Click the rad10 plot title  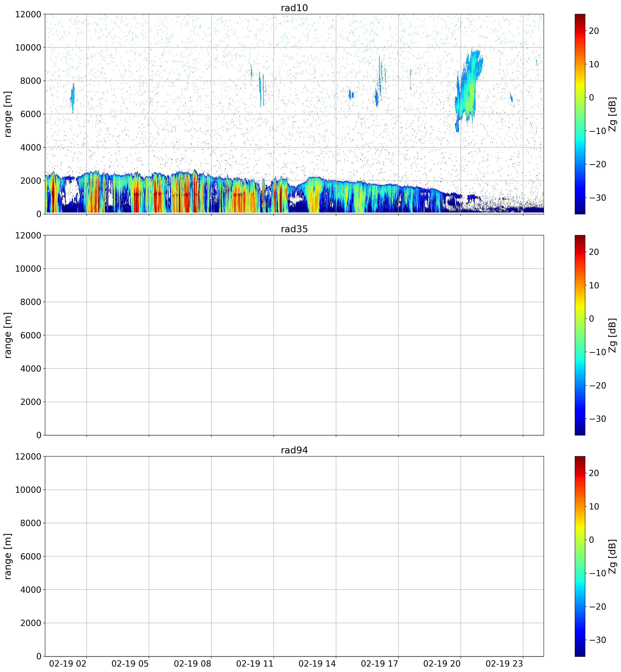tap(294, 8)
